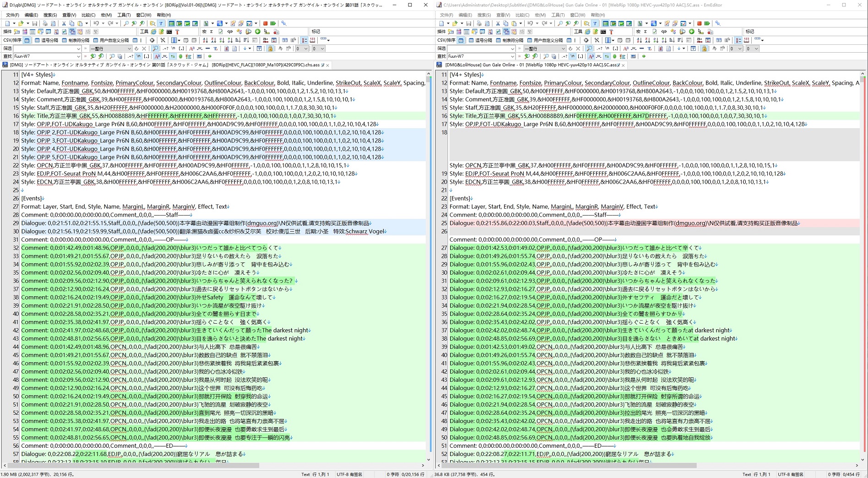The image size is (868, 478).
Task: Toggle search-up arrows icon in right find bar
Action: coord(607,56)
